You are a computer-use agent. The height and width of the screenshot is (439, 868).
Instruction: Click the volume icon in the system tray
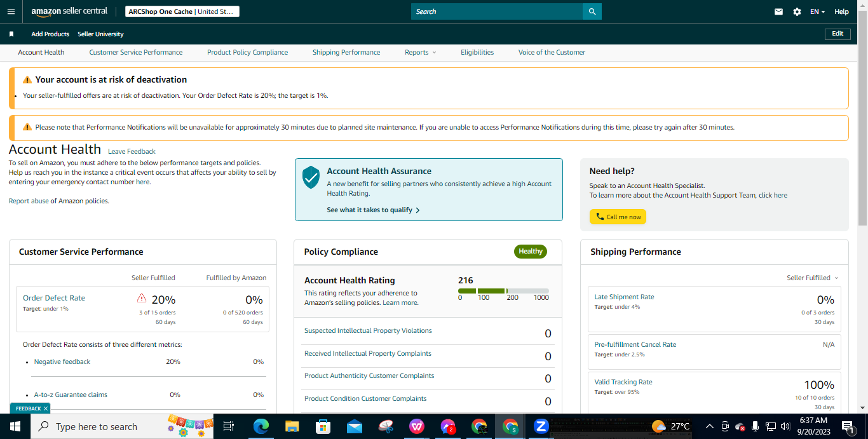click(x=785, y=426)
